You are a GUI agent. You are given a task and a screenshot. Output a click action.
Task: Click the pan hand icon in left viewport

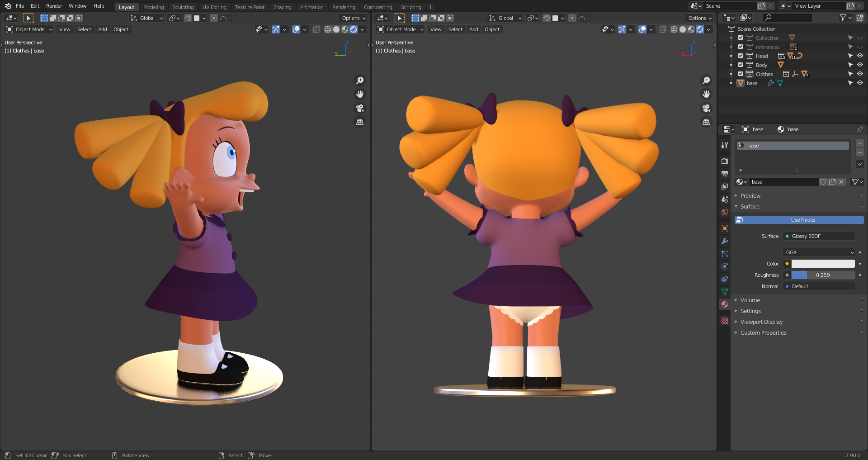click(x=360, y=94)
